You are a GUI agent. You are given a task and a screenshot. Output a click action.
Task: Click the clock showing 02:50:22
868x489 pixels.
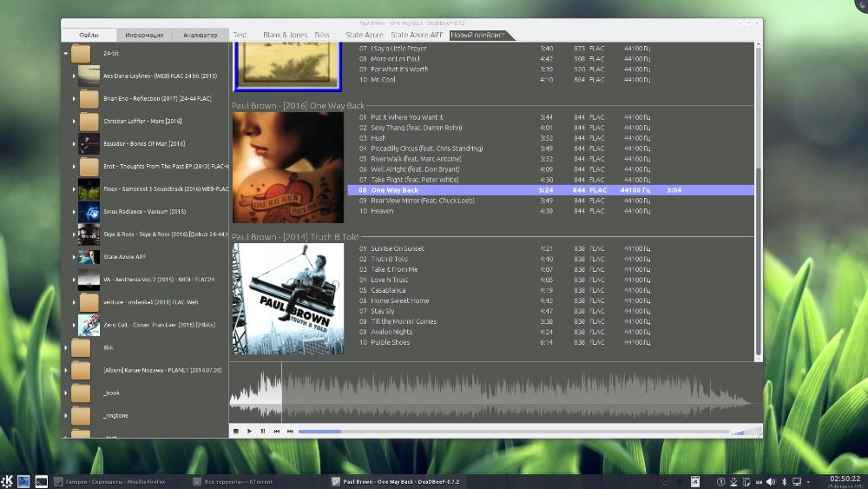[x=845, y=479]
